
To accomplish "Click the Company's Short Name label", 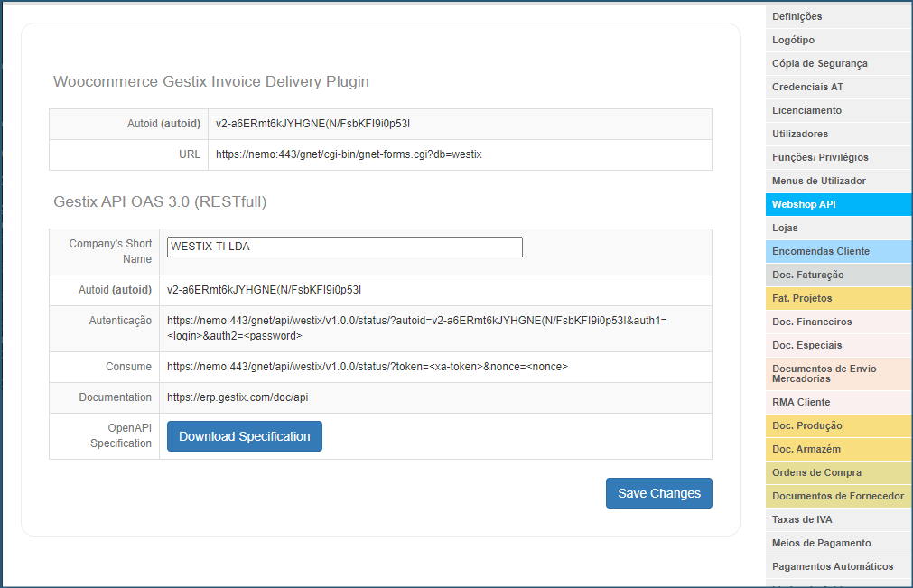I will pyautogui.click(x=110, y=251).
